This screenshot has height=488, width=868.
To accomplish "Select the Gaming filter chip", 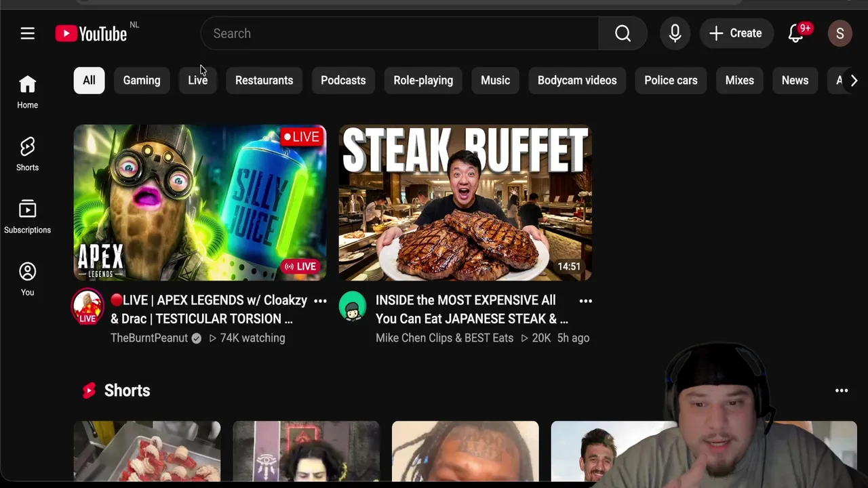I will click(x=142, y=80).
